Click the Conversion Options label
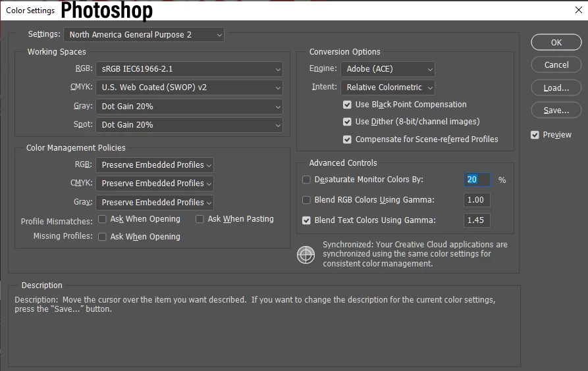This screenshot has height=371, width=588. coord(344,52)
